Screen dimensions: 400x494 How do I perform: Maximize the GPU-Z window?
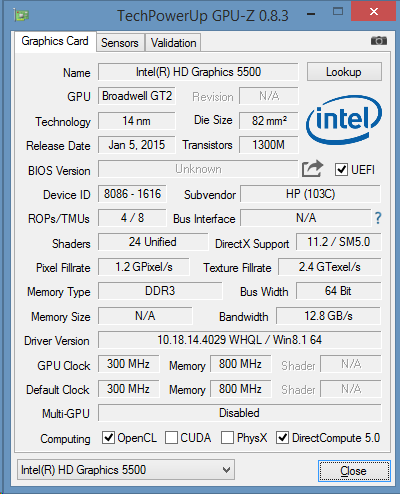338,12
